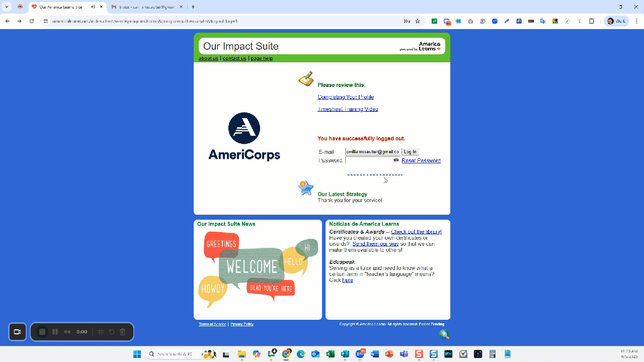Open the new tab plus button

[x=193, y=7]
